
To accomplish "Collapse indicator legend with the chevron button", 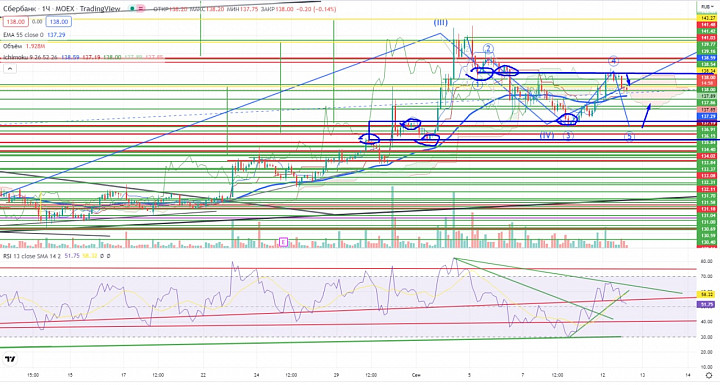I will coord(10,69).
